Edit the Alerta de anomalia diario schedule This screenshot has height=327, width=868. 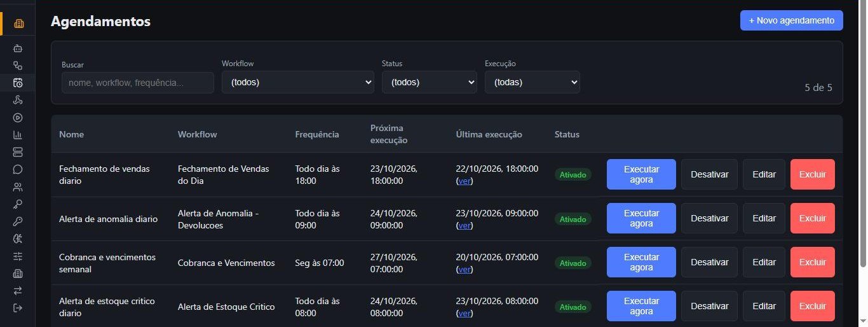(x=764, y=218)
